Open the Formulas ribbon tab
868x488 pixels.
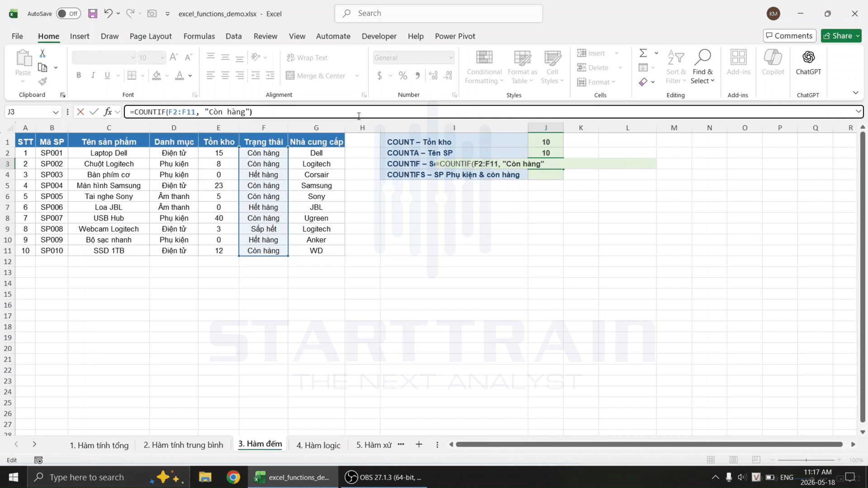click(x=199, y=36)
